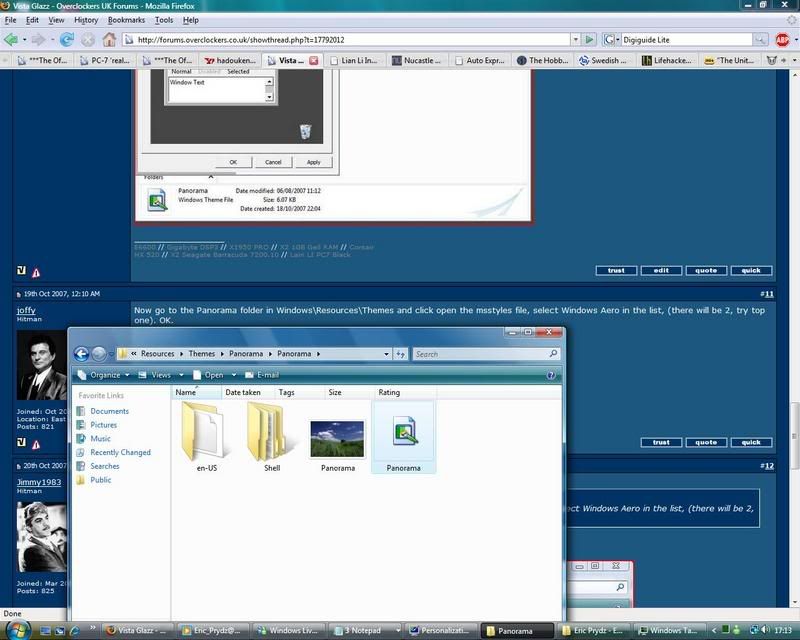Open search engine selector dropdown

tap(611, 39)
